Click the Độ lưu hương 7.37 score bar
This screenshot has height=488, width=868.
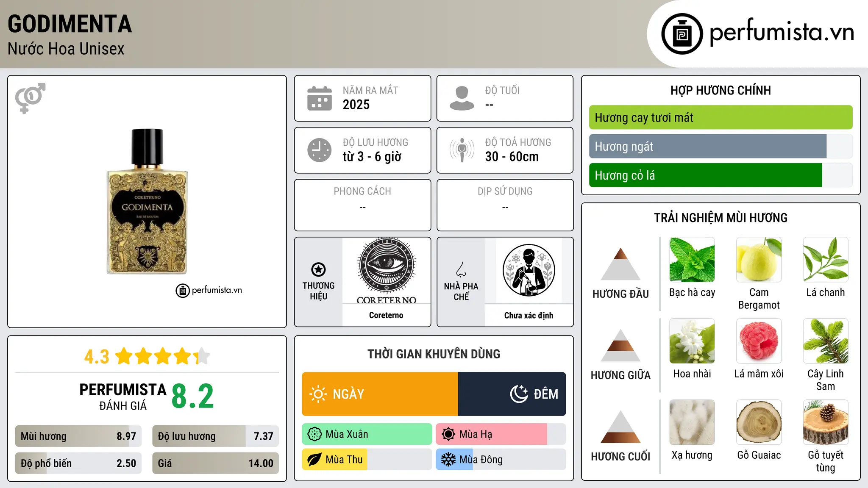coord(215,436)
